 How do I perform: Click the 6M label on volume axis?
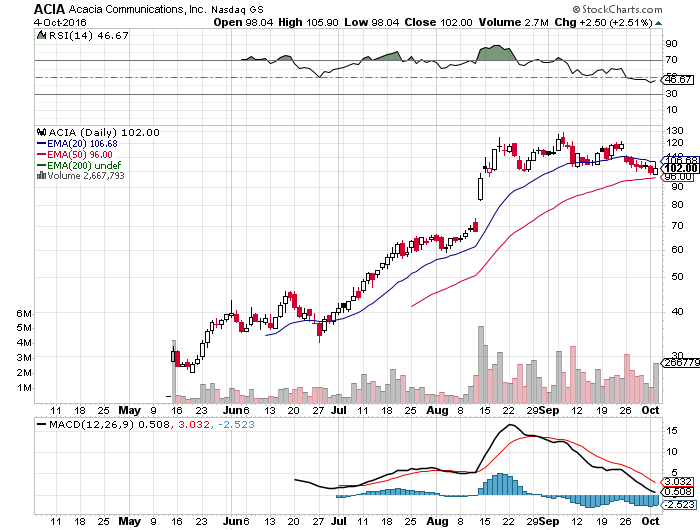tap(24, 314)
